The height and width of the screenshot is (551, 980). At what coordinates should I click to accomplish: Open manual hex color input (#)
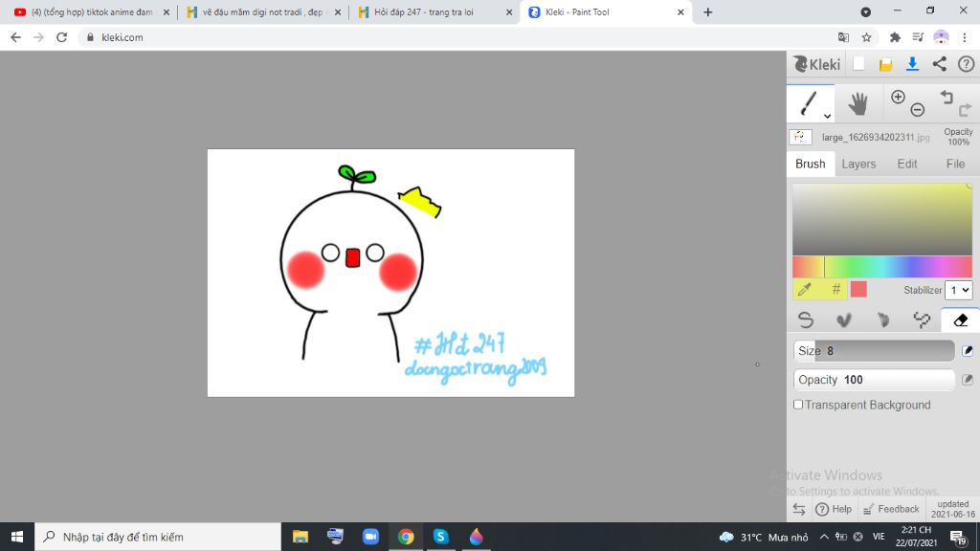pyautogui.click(x=835, y=289)
